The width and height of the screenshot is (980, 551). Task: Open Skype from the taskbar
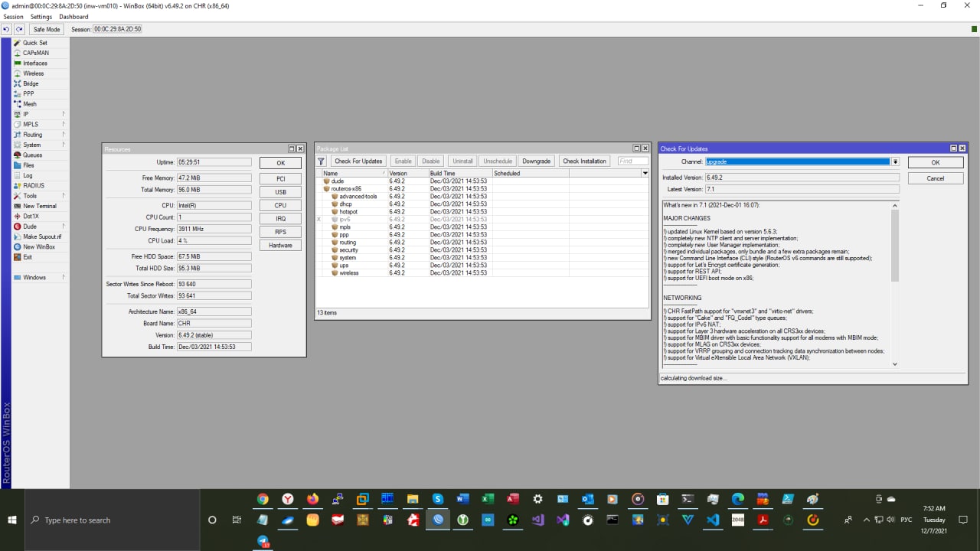(438, 499)
